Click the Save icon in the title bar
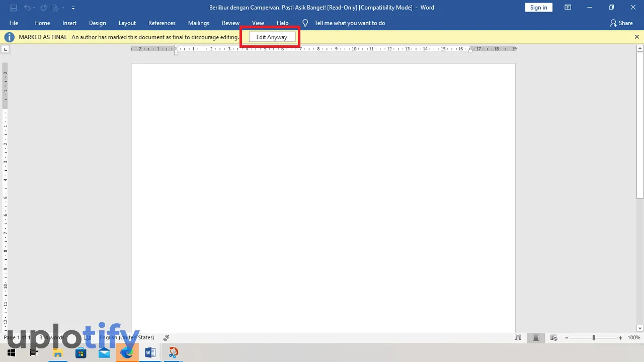 tap(14, 8)
